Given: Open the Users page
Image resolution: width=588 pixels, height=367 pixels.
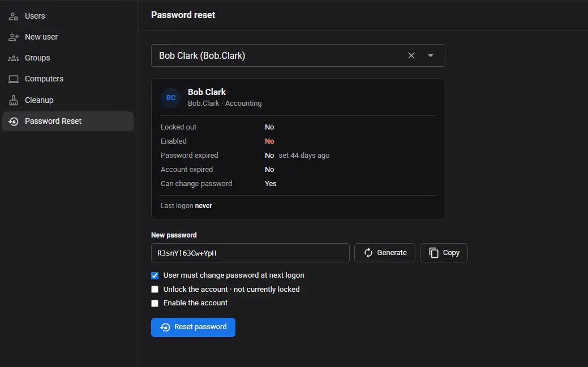Looking at the screenshot, I should pos(68,16).
